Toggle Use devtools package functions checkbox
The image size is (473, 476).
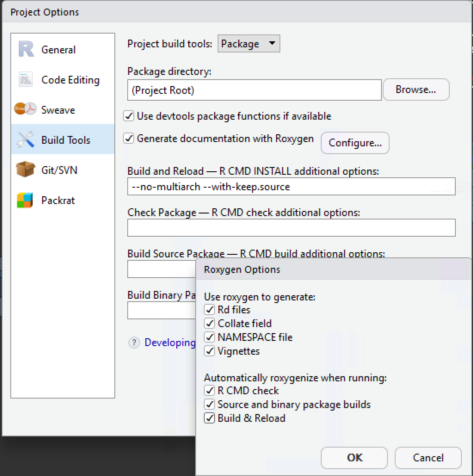129,116
